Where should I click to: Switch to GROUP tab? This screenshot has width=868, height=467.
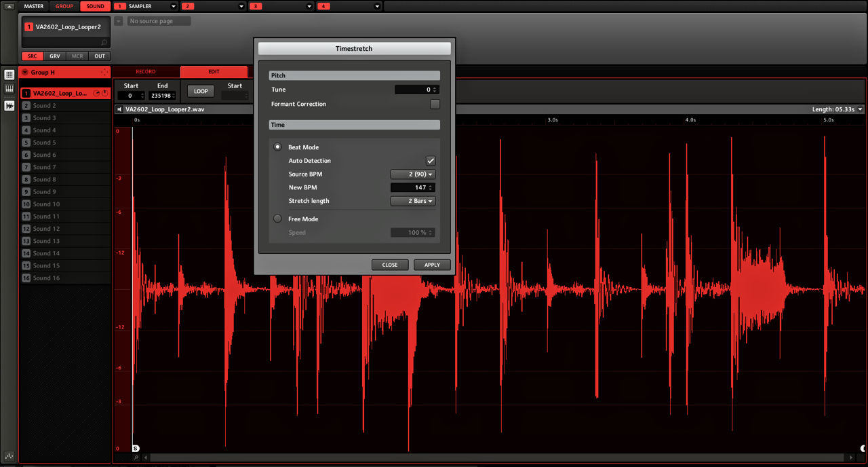tap(64, 6)
